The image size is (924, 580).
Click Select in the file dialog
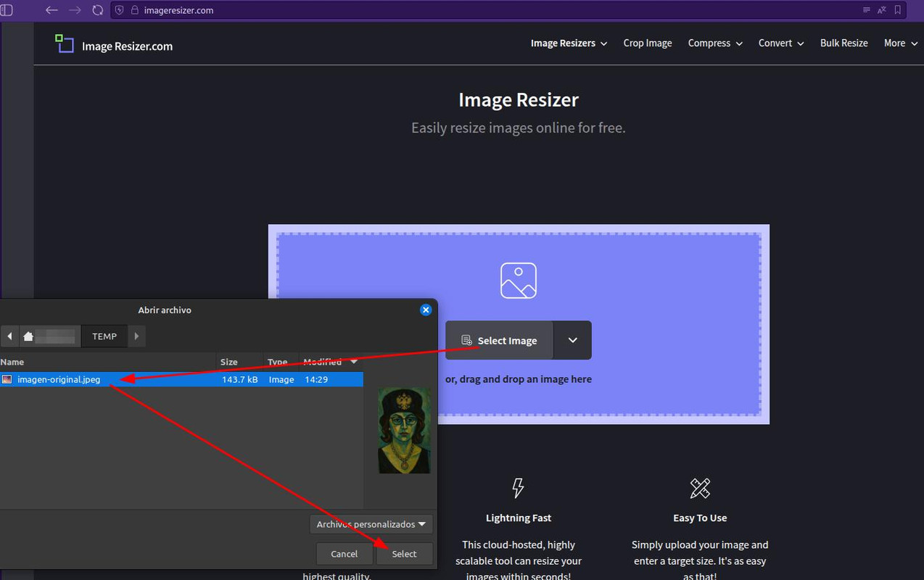coord(404,554)
